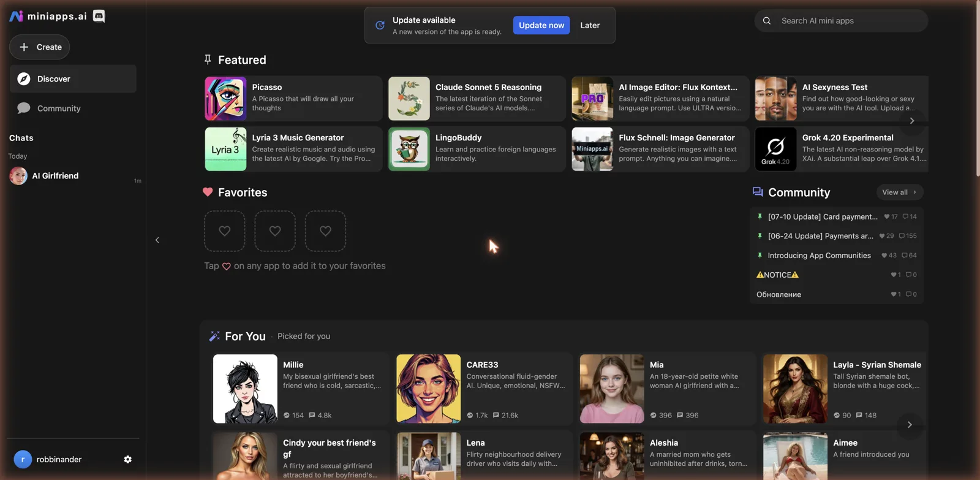Focus the Search AI mini apps field
The image size is (980, 480).
[x=841, y=21]
